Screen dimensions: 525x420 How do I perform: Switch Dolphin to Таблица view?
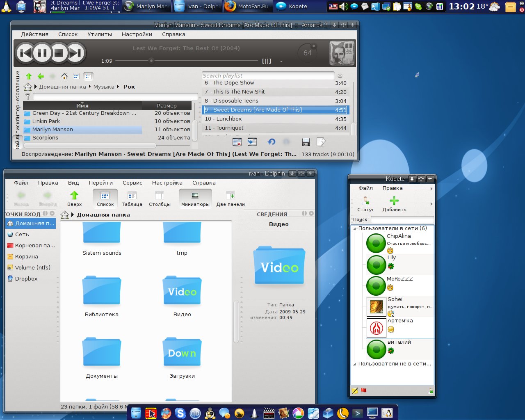click(132, 199)
